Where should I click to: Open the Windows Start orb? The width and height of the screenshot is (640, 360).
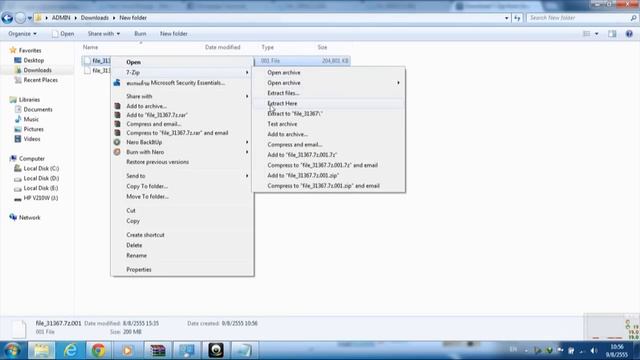[x=12, y=350]
